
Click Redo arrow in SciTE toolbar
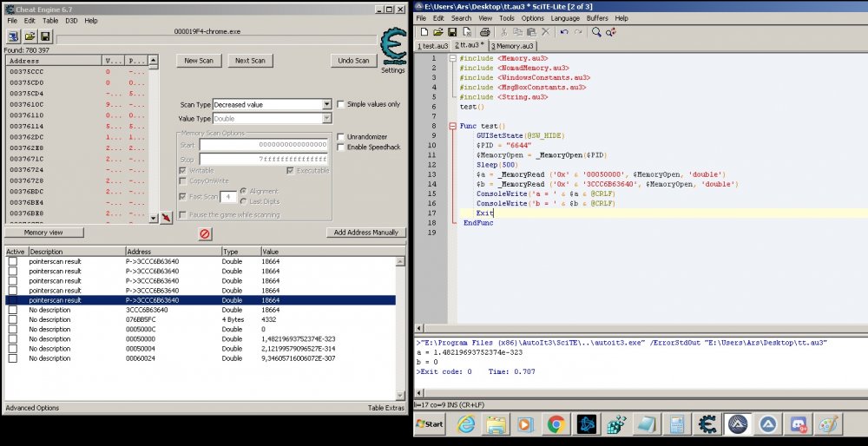pyautogui.click(x=578, y=32)
